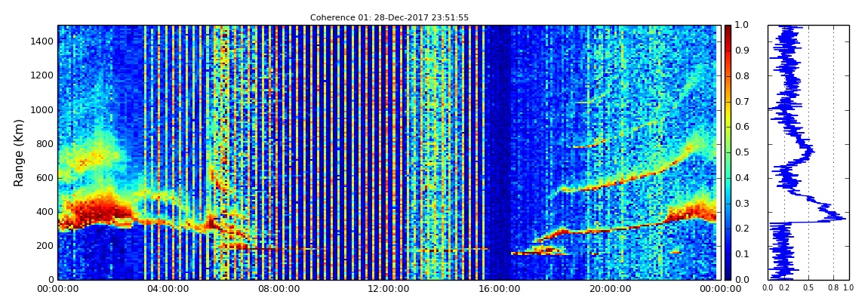
Task: Click the 800 range tick label
Action: pyautogui.click(x=45, y=144)
